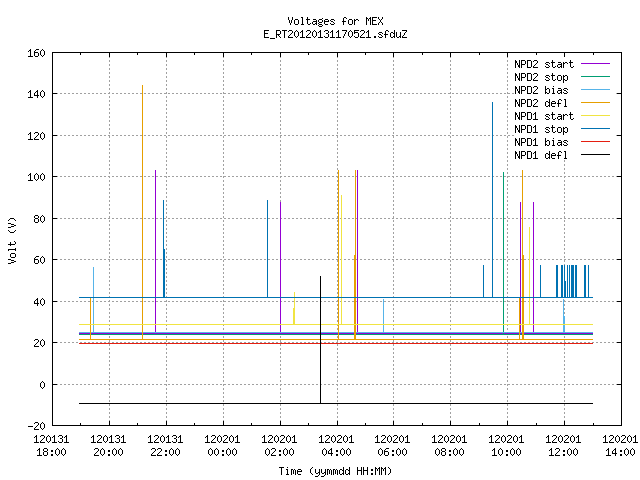This screenshot has width=640, height=480.
Task: Click the 140 y-axis tick label
Action: pos(36,94)
